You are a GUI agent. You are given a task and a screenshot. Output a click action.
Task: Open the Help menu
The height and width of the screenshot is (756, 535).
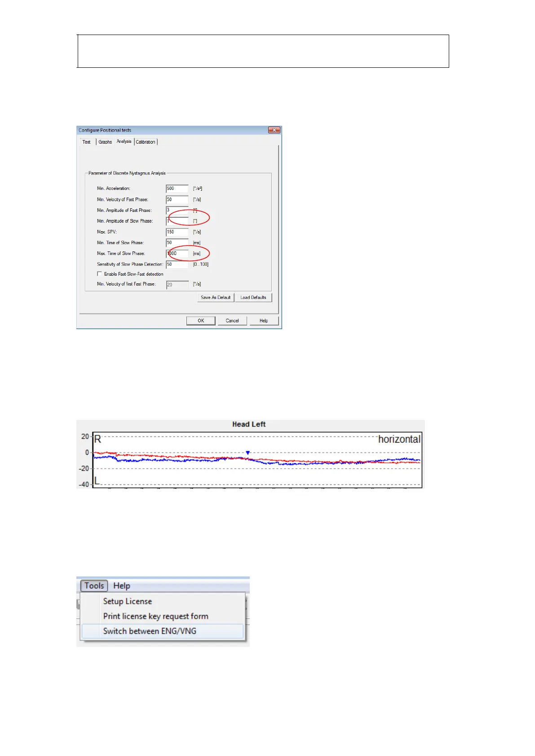[x=122, y=586]
